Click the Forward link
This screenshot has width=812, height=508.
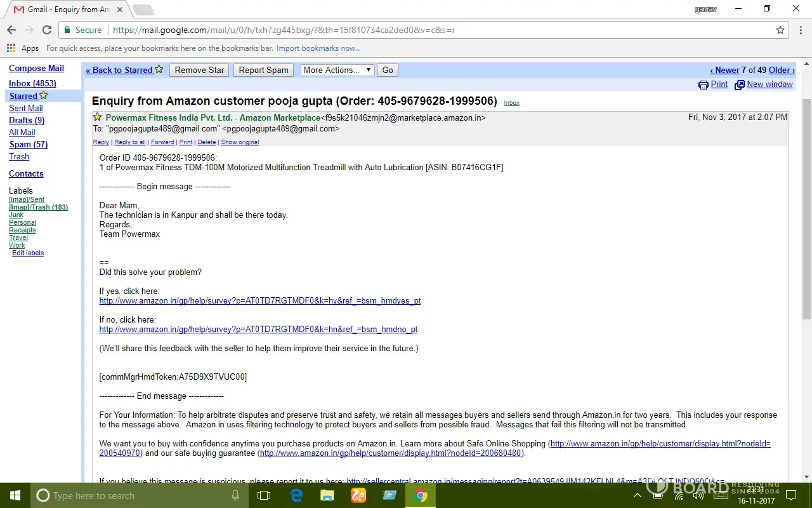pyautogui.click(x=162, y=142)
